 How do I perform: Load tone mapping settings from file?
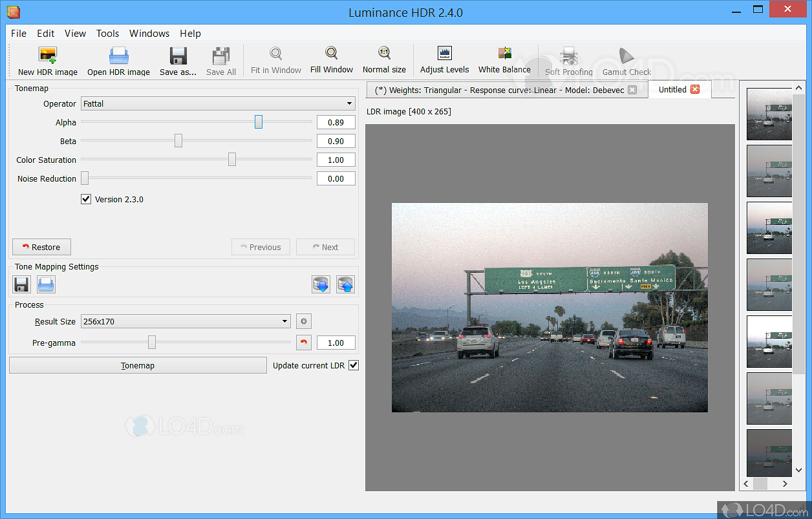coord(46,284)
